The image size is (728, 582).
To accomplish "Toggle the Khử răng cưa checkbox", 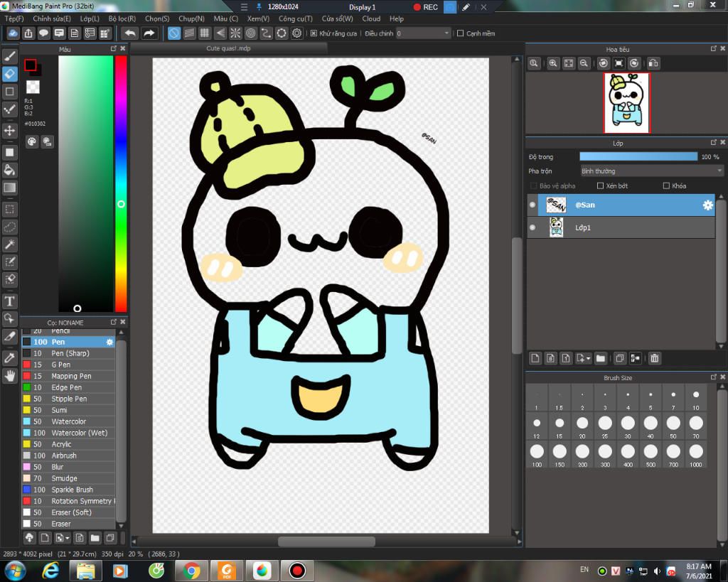I will [x=314, y=33].
